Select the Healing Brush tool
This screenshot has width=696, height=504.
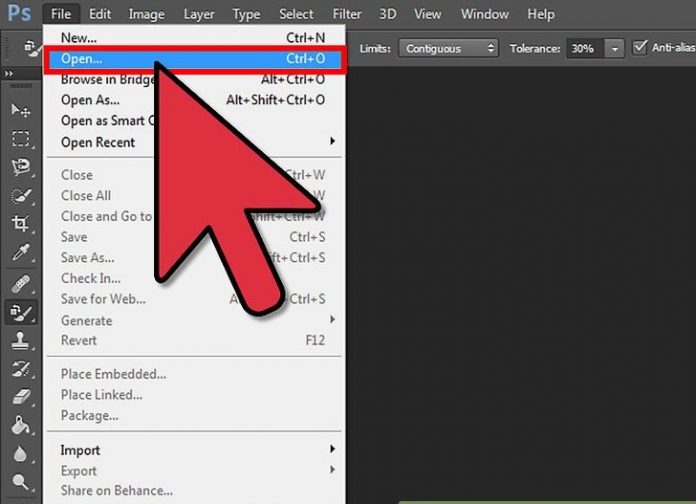(x=19, y=283)
